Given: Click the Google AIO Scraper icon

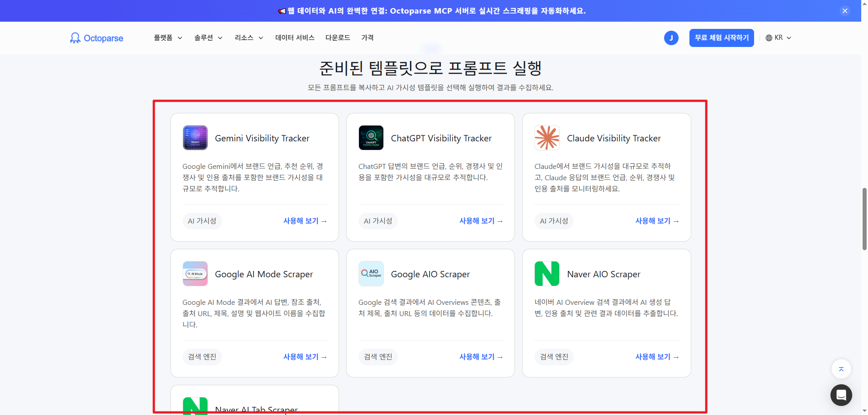Looking at the screenshot, I should [x=371, y=274].
